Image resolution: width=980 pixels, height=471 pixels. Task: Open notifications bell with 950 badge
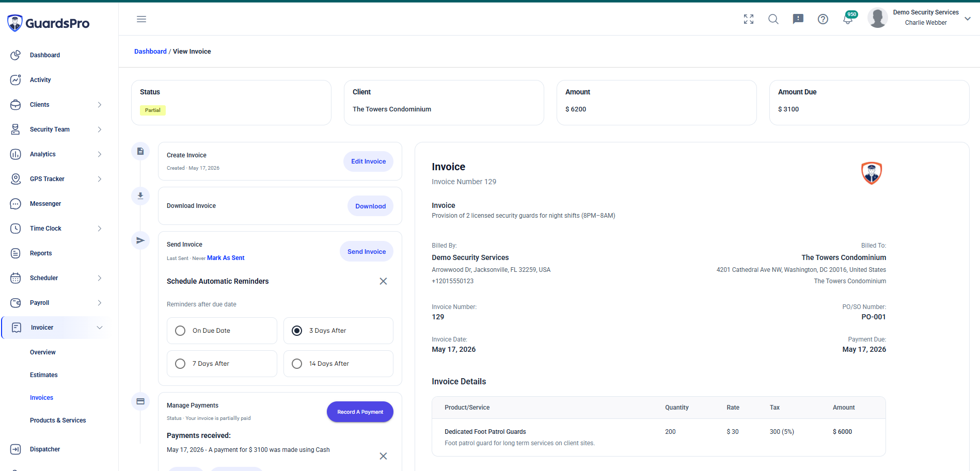click(x=849, y=18)
